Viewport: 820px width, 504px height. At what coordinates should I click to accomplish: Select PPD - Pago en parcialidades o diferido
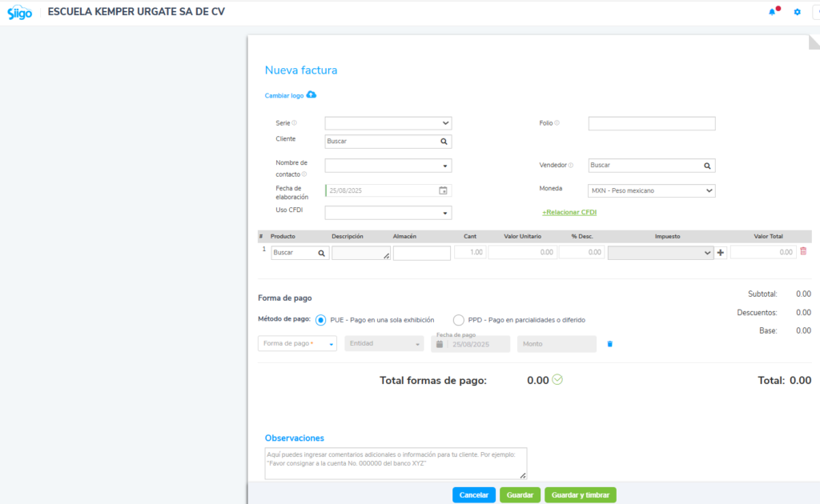[x=459, y=320]
